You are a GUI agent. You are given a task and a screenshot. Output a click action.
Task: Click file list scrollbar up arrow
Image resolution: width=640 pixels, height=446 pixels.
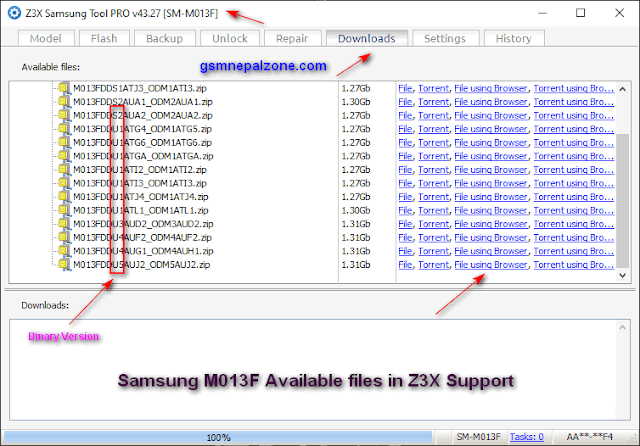click(x=622, y=89)
